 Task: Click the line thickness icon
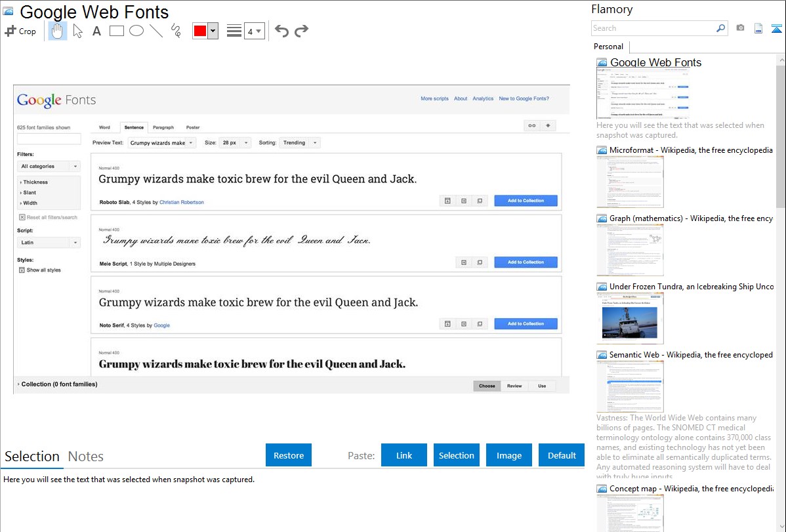pyautogui.click(x=234, y=31)
